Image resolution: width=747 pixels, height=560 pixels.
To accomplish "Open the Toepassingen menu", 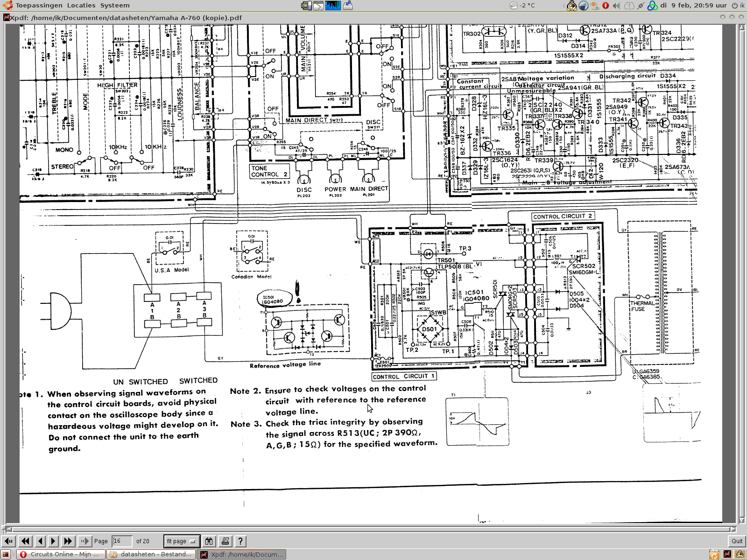I will [x=39, y=5].
